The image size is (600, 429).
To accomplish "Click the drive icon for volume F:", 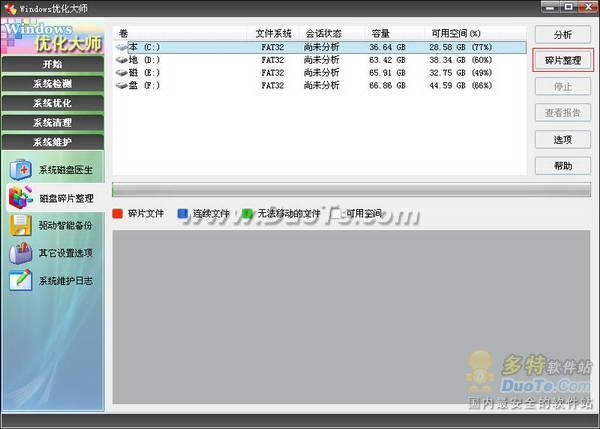I will [x=122, y=85].
